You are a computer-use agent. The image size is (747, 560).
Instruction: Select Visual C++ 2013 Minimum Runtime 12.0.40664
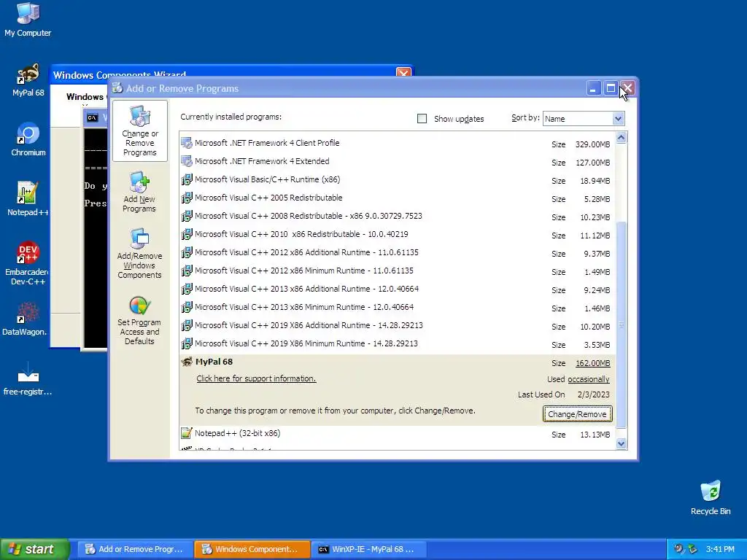(x=398, y=307)
